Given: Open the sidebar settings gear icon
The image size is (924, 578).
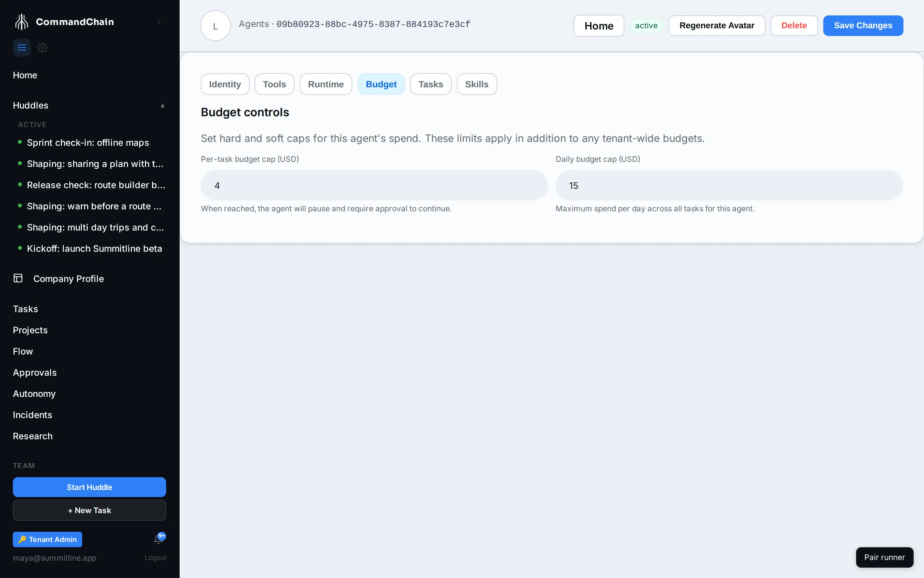Looking at the screenshot, I should [42, 48].
